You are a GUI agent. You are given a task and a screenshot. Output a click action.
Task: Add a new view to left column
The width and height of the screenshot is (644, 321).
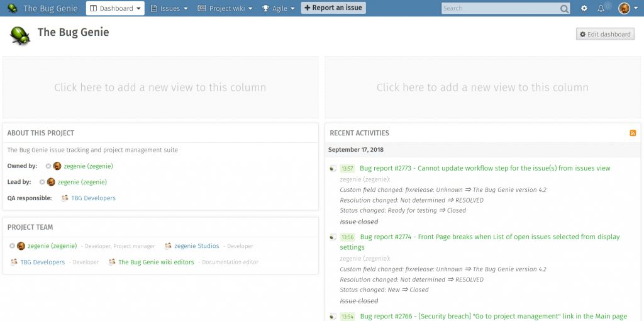click(160, 87)
